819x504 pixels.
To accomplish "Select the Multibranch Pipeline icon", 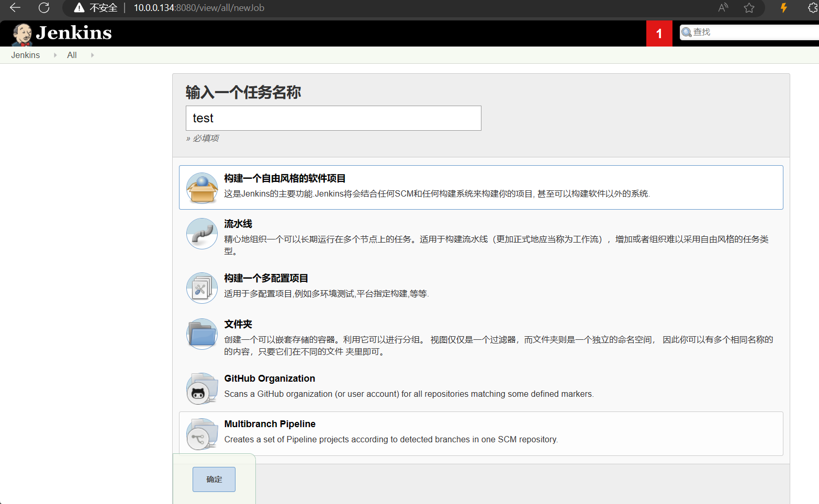I will [x=202, y=434].
